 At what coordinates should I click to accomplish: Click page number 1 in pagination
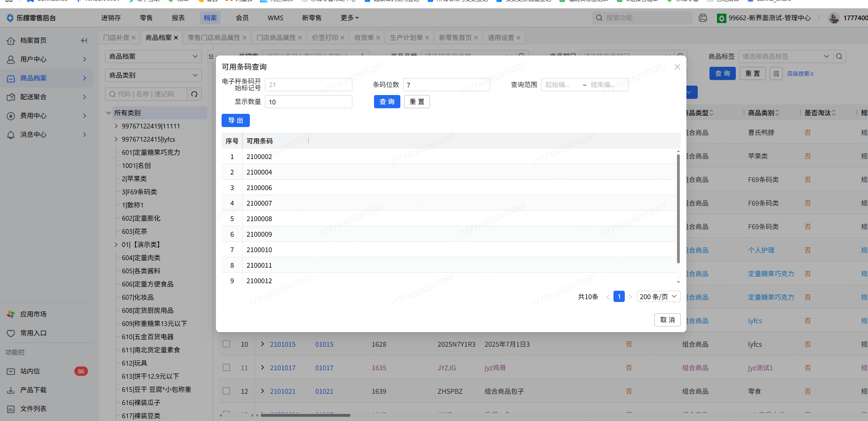pos(619,297)
